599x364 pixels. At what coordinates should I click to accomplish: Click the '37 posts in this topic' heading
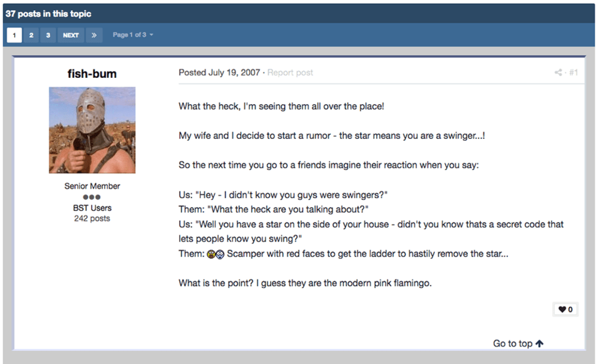48,14
